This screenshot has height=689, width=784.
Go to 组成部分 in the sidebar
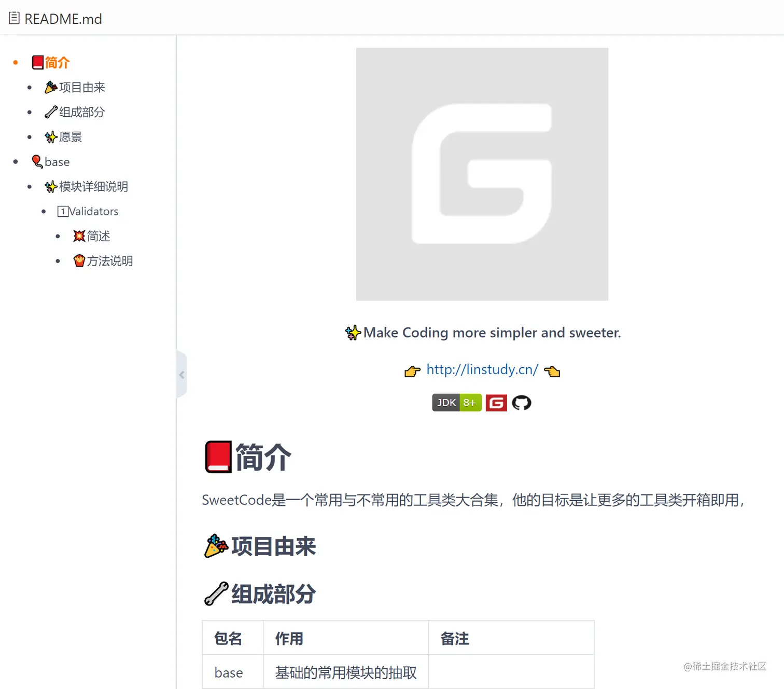pos(75,112)
